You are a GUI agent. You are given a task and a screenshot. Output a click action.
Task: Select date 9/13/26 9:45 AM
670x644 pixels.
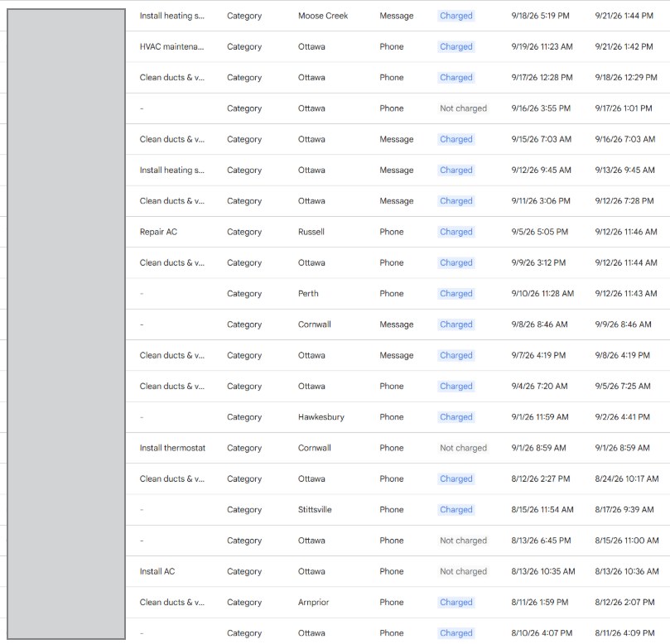click(x=624, y=170)
